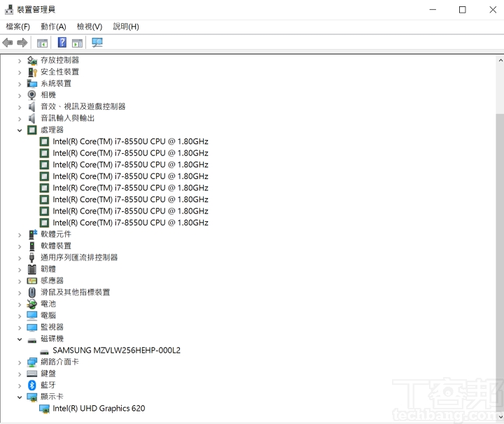Click the show/hide console tree icon

coord(42,43)
